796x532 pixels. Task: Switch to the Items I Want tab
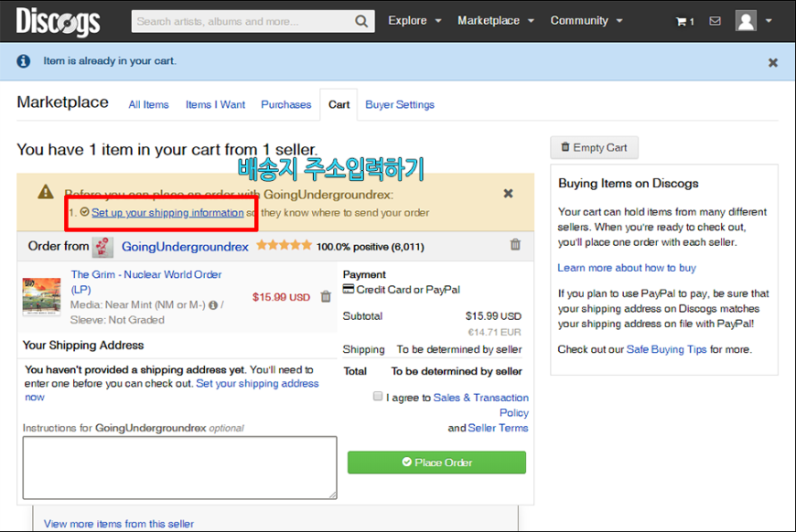tap(215, 104)
